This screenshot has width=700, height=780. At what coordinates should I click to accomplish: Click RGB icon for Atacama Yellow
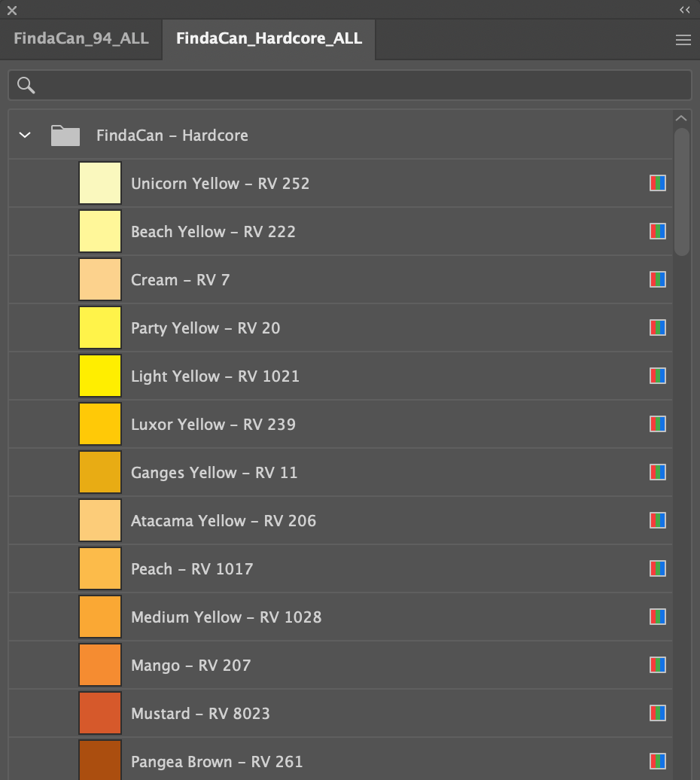click(x=658, y=520)
